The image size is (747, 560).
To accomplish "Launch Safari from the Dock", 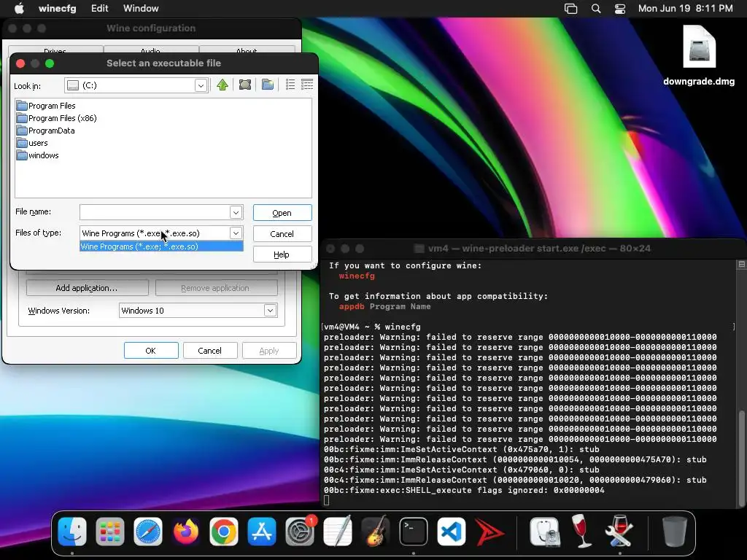I will [148, 532].
